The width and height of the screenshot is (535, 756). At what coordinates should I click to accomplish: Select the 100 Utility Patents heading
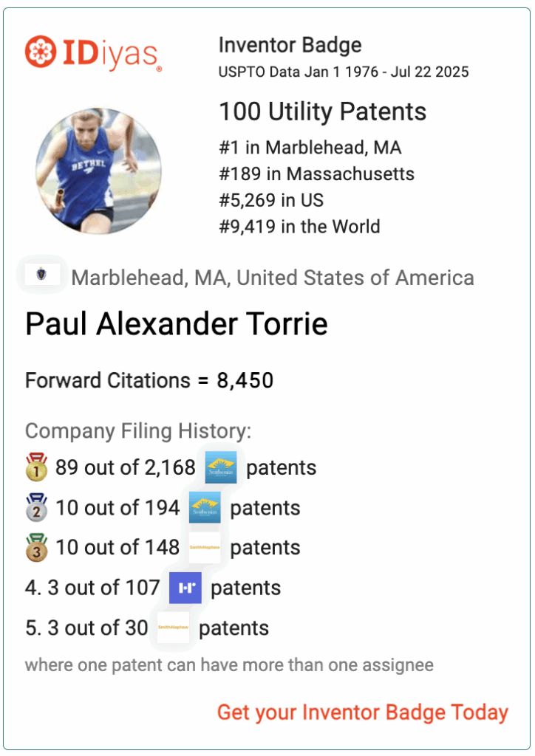[323, 112]
